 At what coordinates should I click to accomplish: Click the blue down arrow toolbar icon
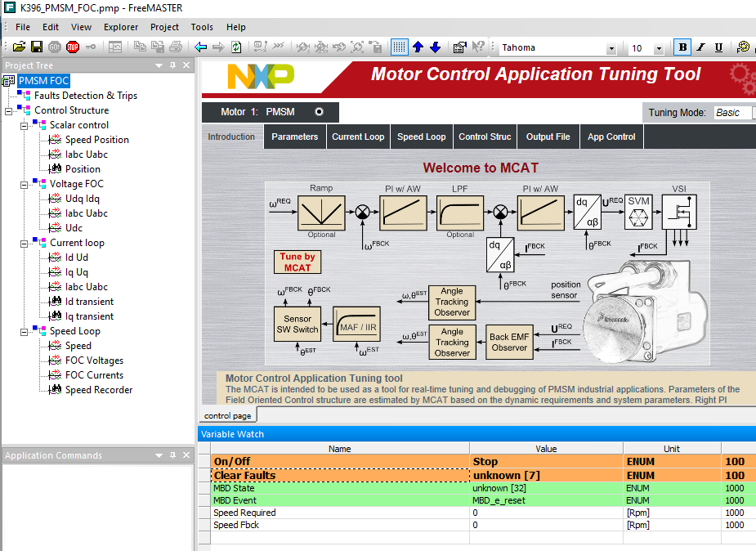coord(436,47)
